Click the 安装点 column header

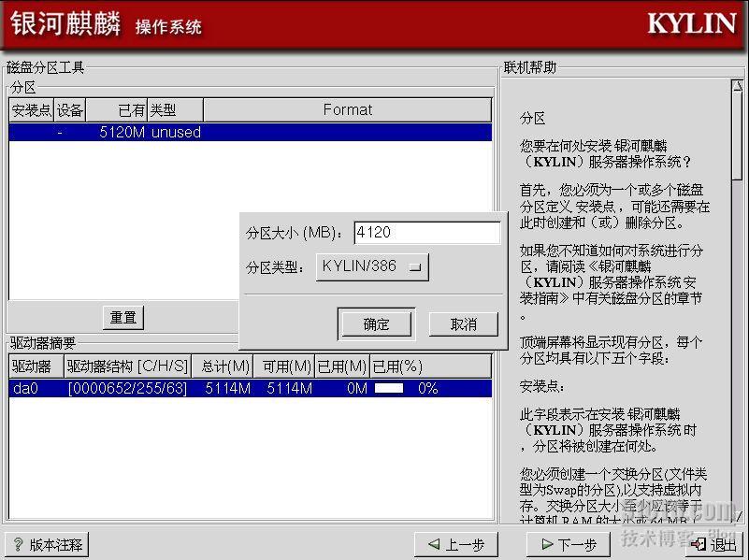pos(32,110)
